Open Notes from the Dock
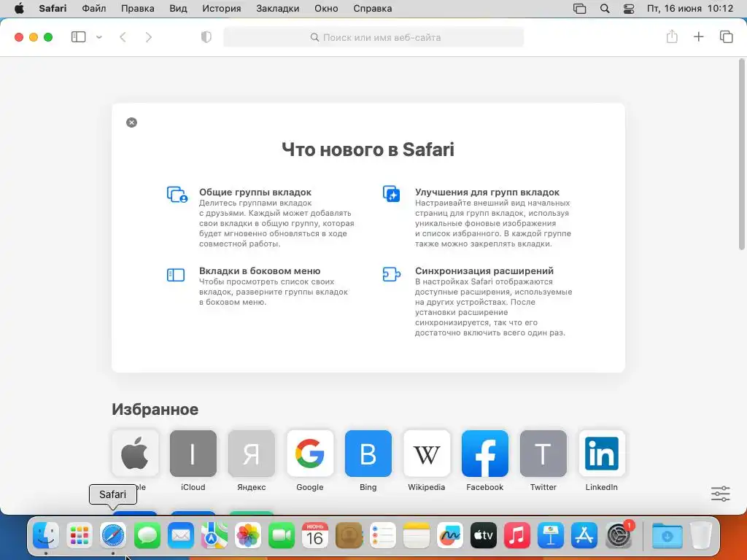The width and height of the screenshot is (747, 560). pyautogui.click(x=416, y=536)
